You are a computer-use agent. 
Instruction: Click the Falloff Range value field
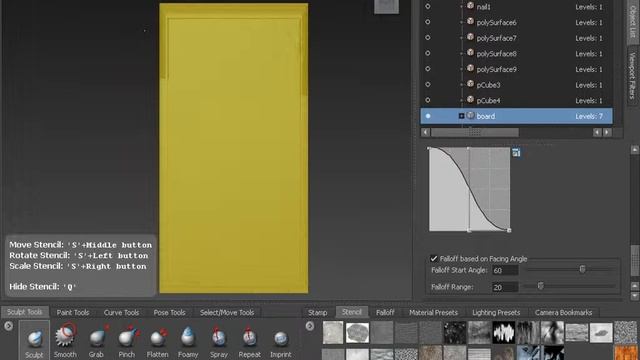505,287
